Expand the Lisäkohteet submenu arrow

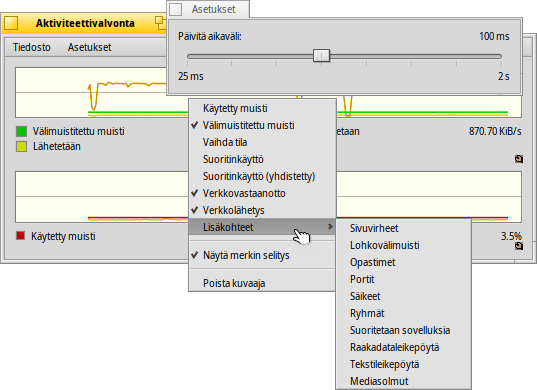tap(330, 227)
